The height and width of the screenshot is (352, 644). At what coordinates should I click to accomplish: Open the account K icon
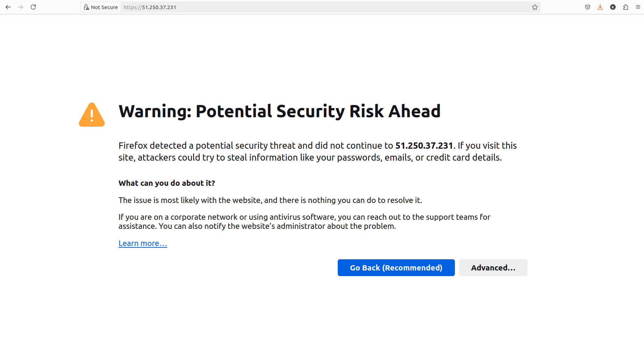pos(613,7)
